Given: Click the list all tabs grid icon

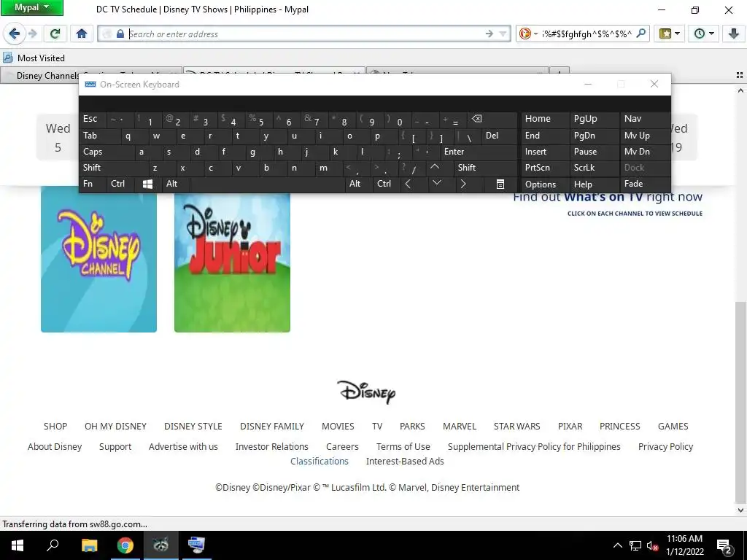Looking at the screenshot, I should click(x=740, y=75).
